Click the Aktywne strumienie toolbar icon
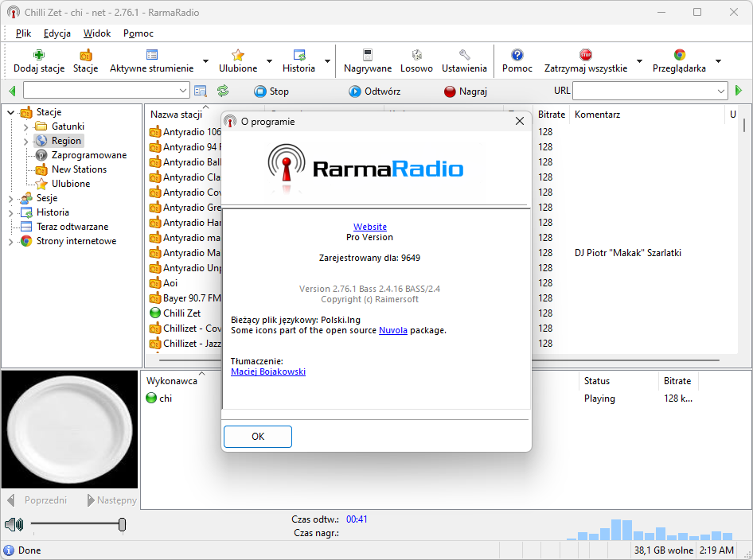The image size is (753, 560). click(x=152, y=55)
